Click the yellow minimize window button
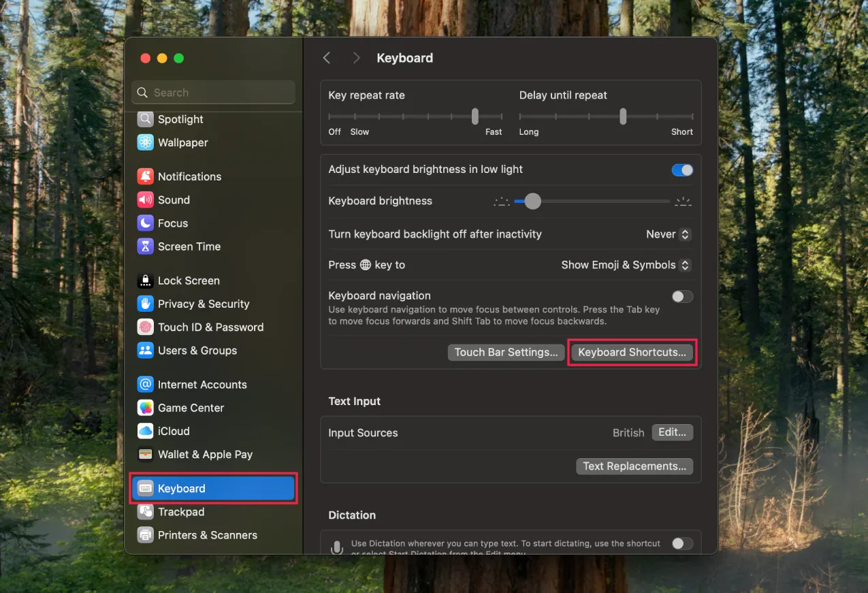868x593 pixels. click(162, 59)
